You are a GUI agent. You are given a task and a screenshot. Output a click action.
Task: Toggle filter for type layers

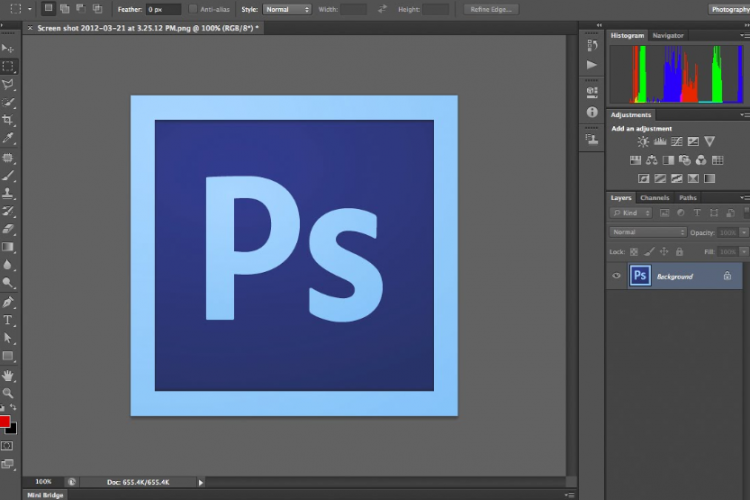pos(697,213)
